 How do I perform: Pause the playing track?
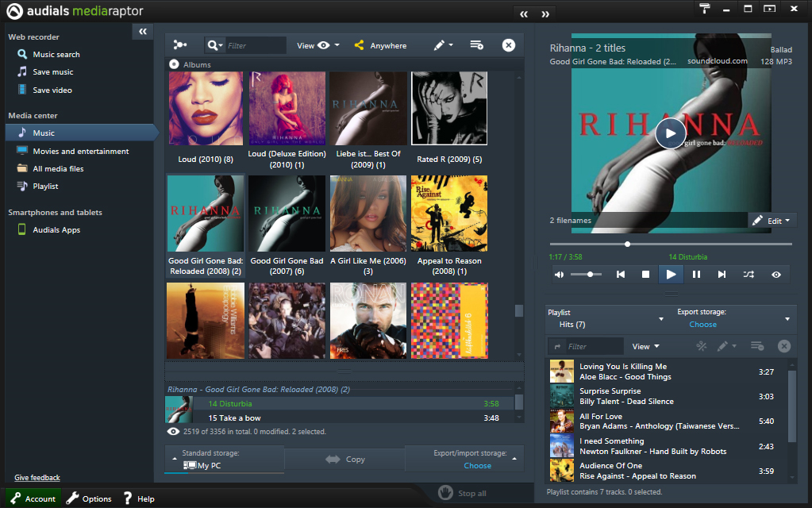pyautogui.click(x=696, y=275)
